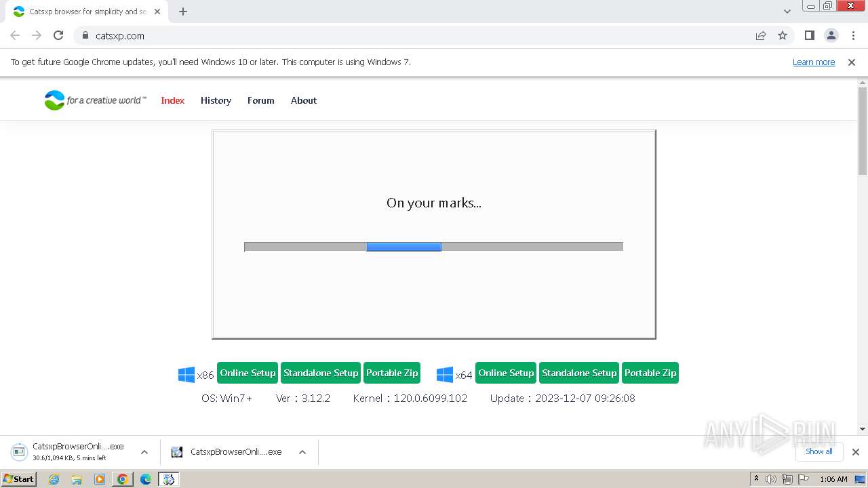868x488 pixels.
Task: Show all downloads
Action: [819, 451]
